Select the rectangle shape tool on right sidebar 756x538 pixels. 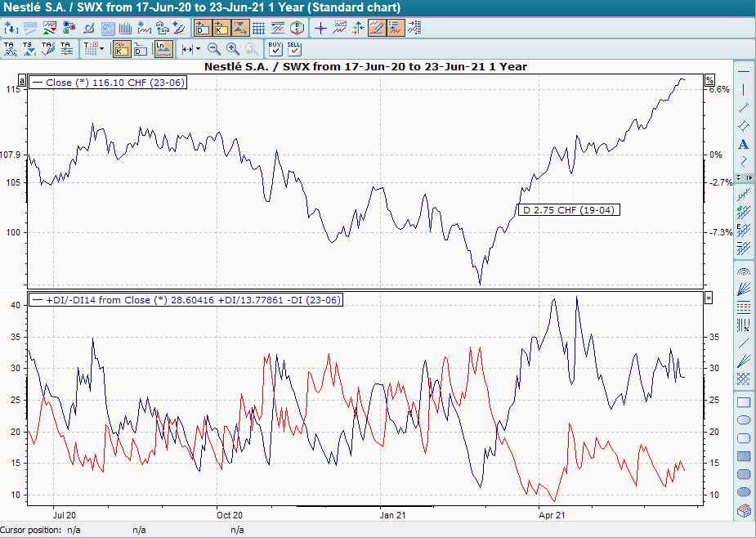tap(744, 401)
